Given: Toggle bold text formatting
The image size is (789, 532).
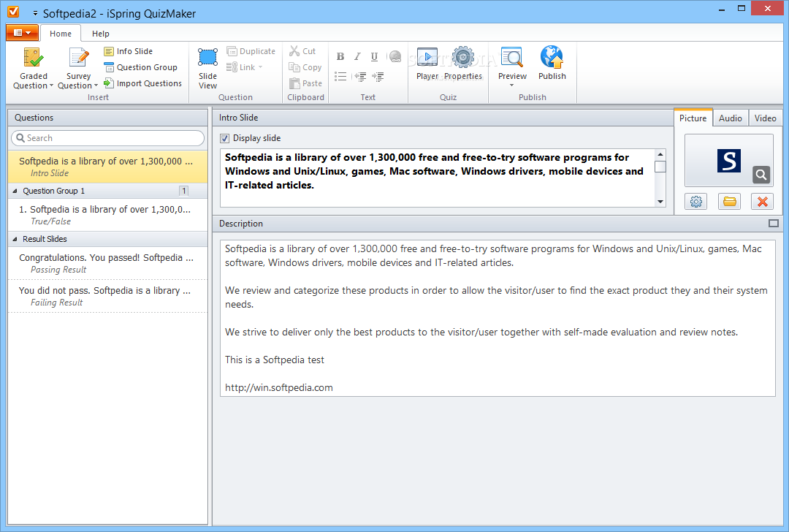Looking at the screenshot, I should [x=340, y=56].
